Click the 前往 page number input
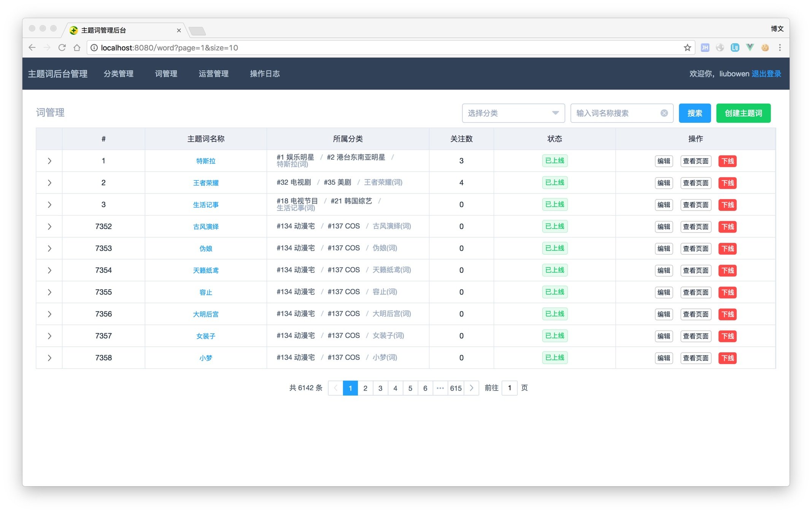This screenshot has height=513, width=812. 509,388
